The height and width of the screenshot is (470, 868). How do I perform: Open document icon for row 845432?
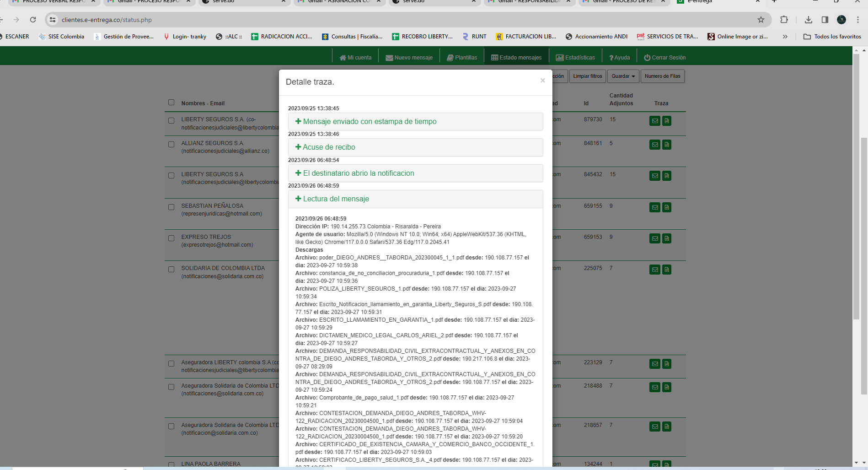[x=667, y=176]
